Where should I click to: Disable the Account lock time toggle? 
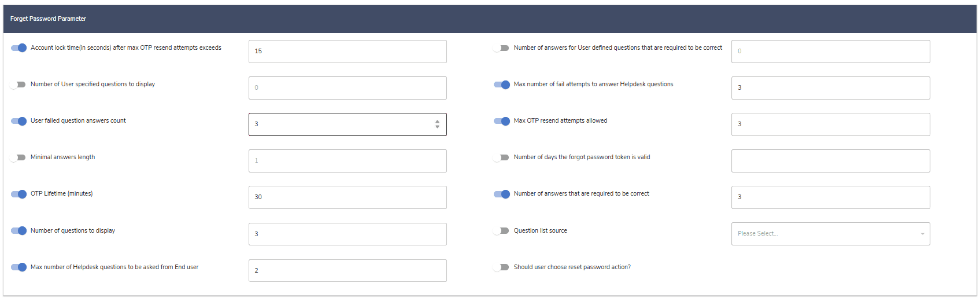[x=19, y=48]
